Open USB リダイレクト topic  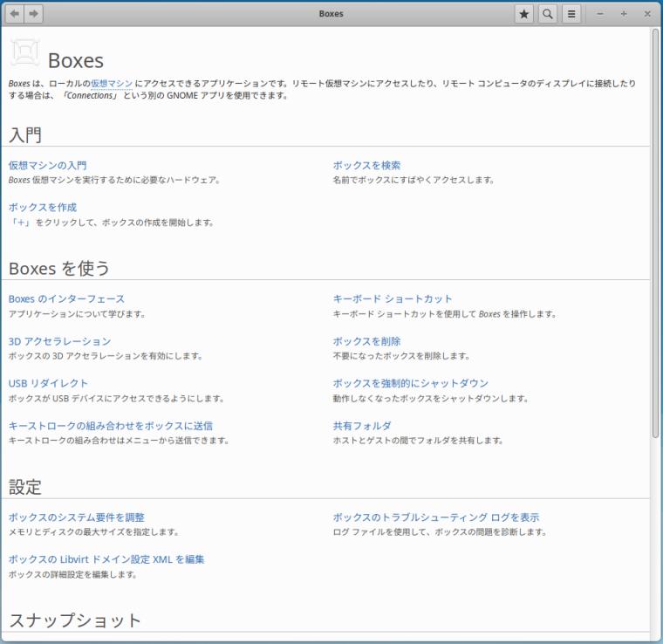pos(48,384)
